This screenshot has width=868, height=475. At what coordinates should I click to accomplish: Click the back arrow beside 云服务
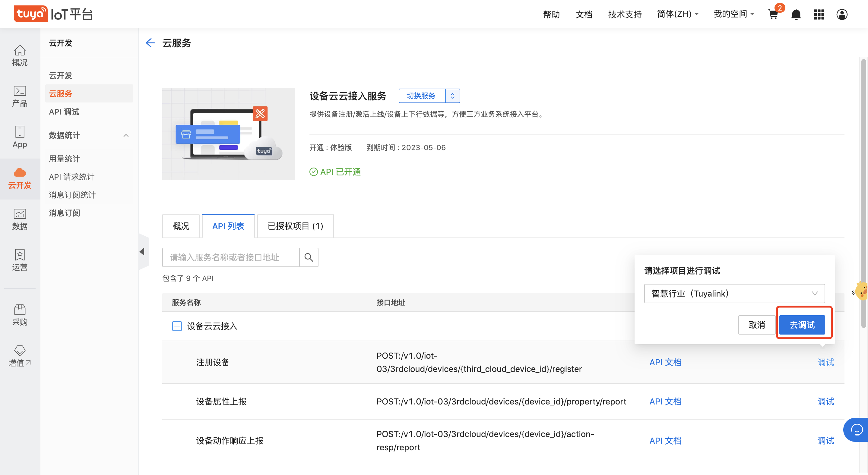pos(150,43)
